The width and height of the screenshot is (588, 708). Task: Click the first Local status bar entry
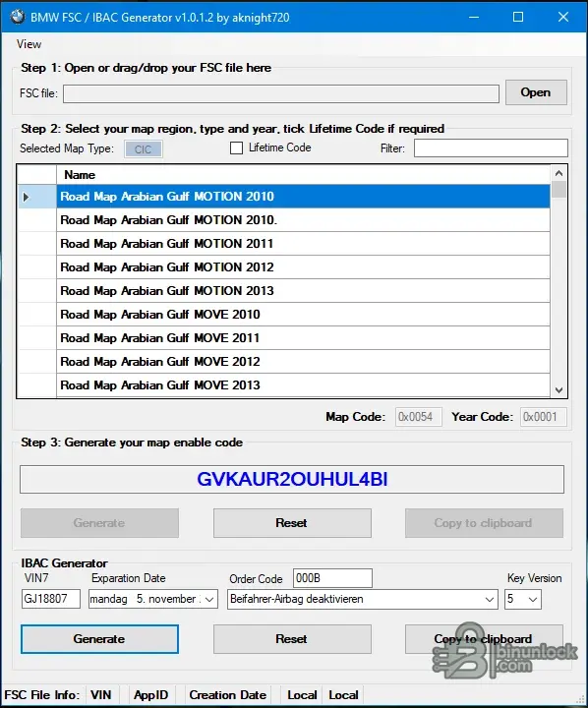[x=302, y=695]
